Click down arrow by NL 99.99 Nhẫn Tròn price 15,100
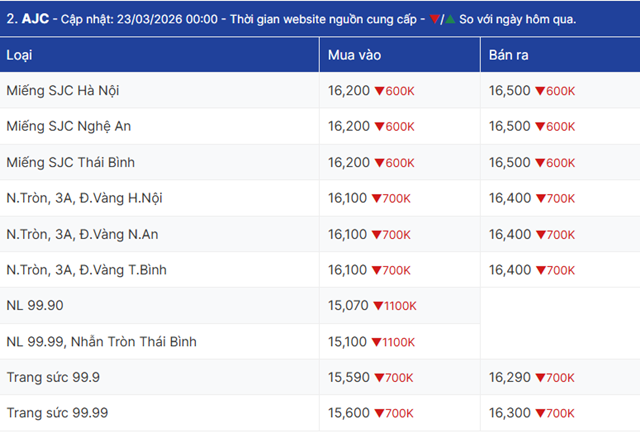 [x=379, y=342]
